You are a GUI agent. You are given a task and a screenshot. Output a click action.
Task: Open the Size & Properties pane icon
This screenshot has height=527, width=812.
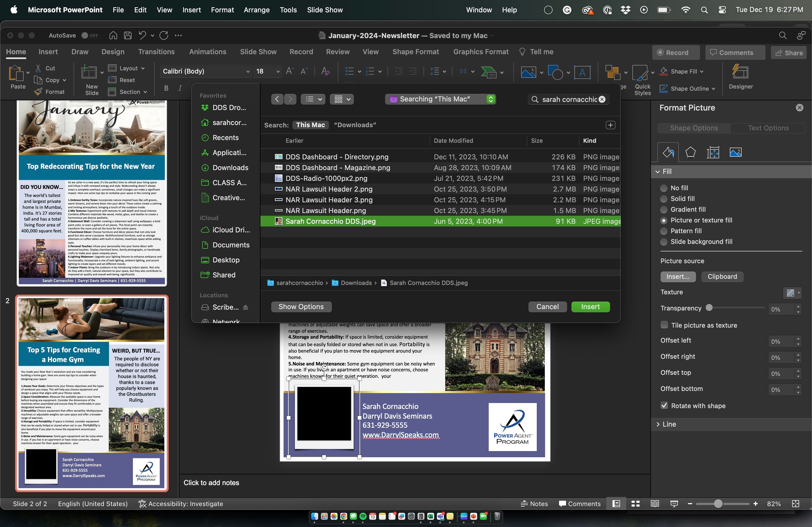click(713, 152)
